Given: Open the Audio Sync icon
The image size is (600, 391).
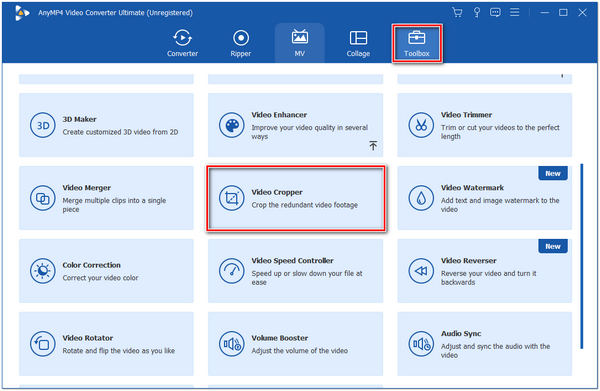Looking at the screenshot, I should [421, 344].
